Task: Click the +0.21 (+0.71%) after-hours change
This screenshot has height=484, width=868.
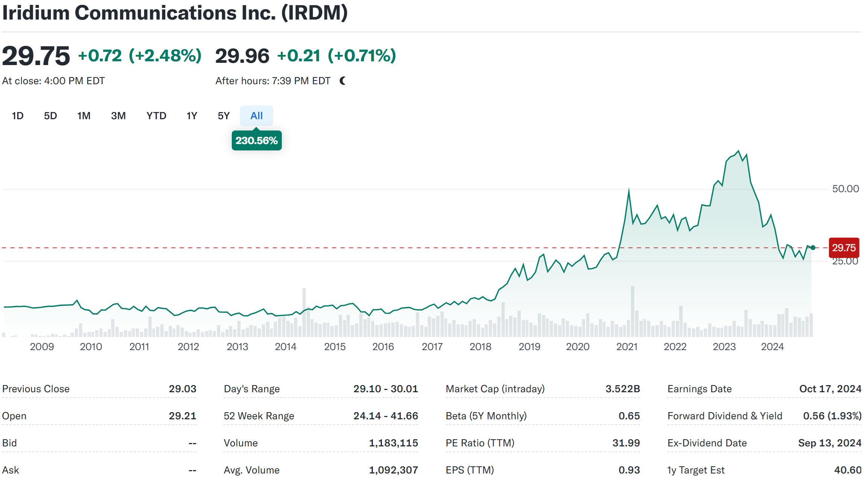Action: pyautogui.click(x=336, y=56)
